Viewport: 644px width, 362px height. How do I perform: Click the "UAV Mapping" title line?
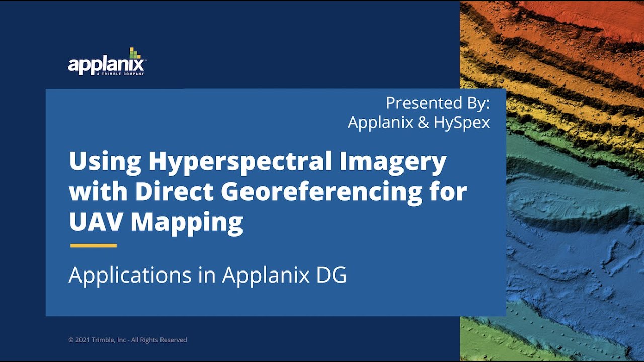click(x=156, y=223)
